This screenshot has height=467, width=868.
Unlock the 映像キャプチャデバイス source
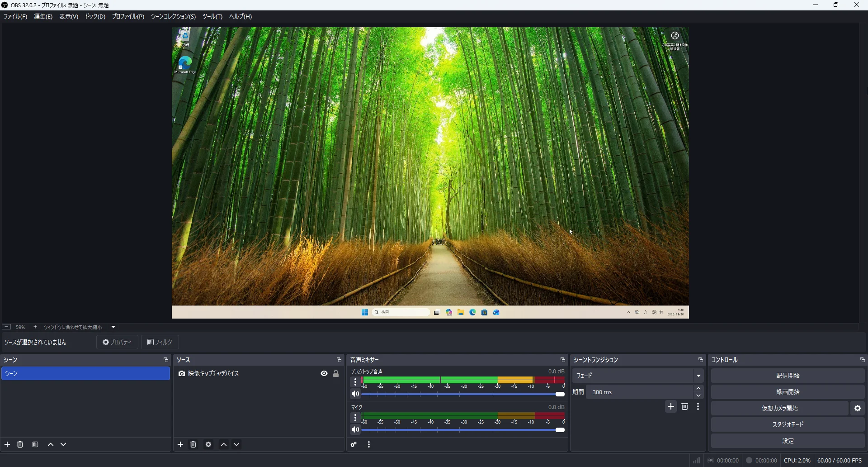[x=336, y=374]
